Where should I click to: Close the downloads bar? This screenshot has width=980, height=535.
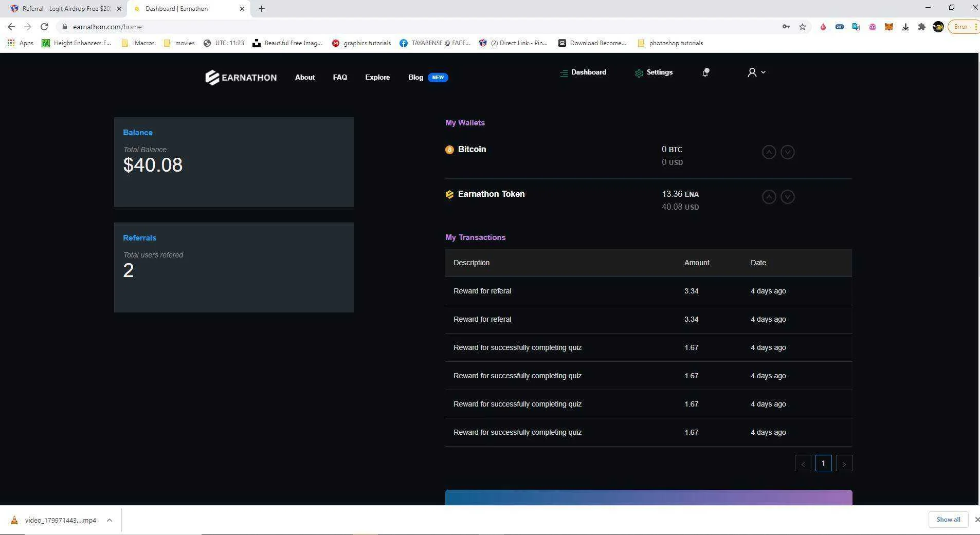977,520
